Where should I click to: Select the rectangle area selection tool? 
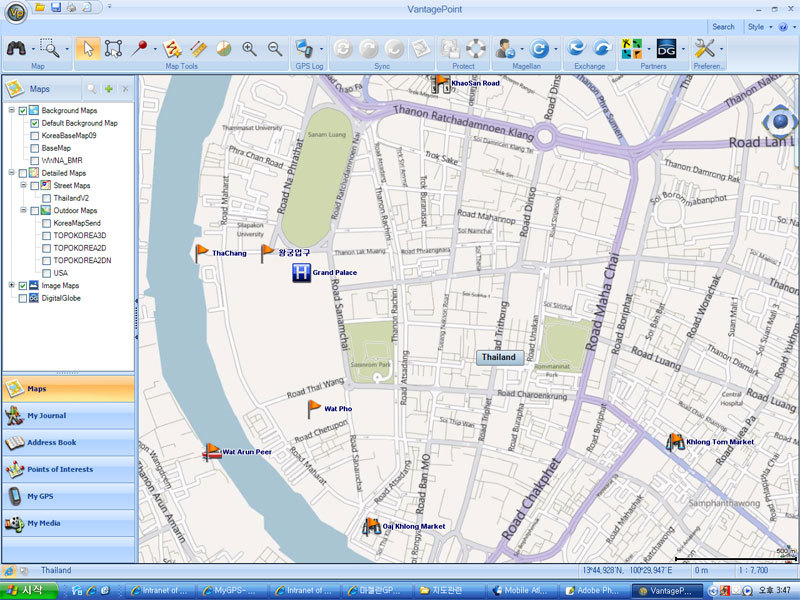[113, 49]
